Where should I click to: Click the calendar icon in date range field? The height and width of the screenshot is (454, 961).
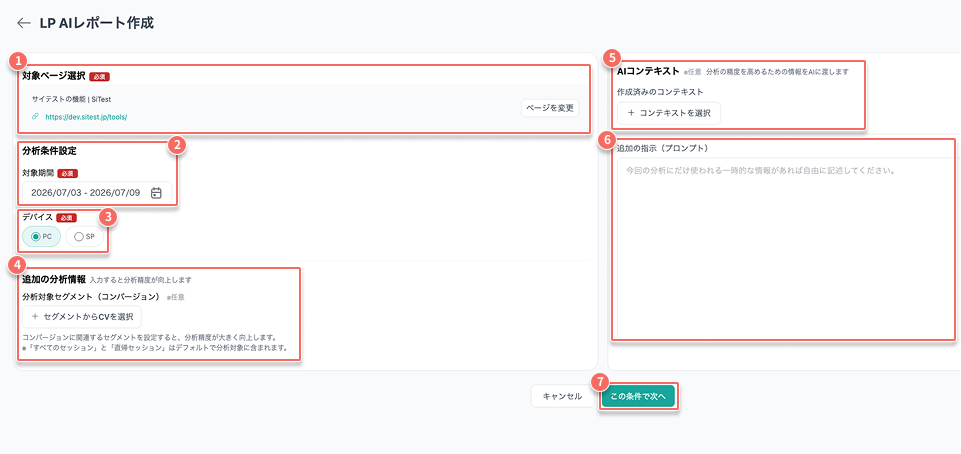pos(156,192)
